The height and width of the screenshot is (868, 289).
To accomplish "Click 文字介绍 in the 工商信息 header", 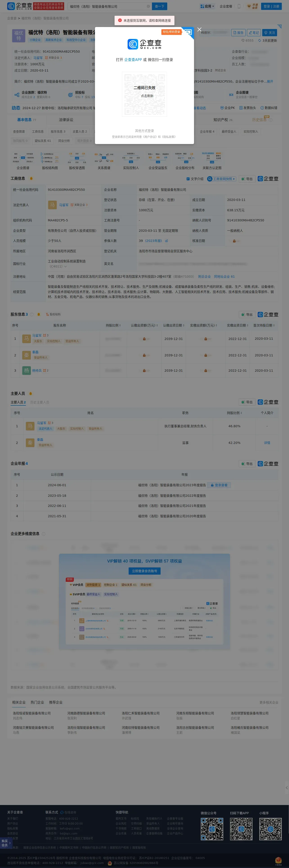I will pos(195,179).
